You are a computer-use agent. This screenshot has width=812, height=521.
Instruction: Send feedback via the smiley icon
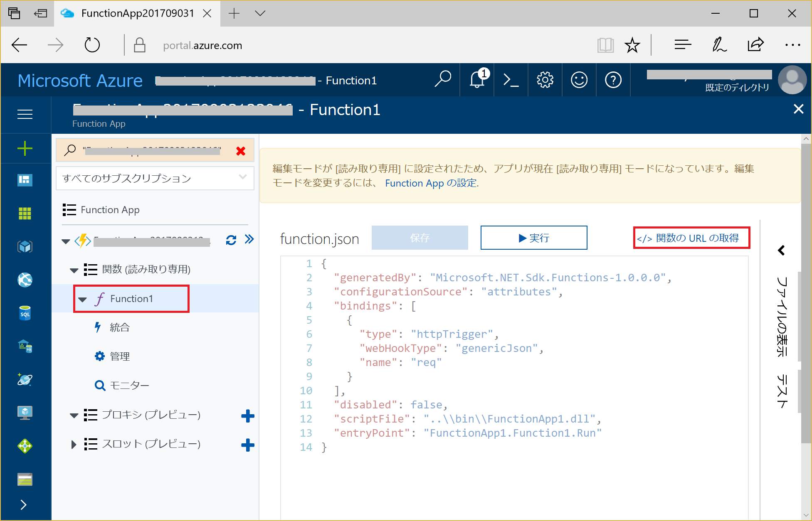coord(579,80)
